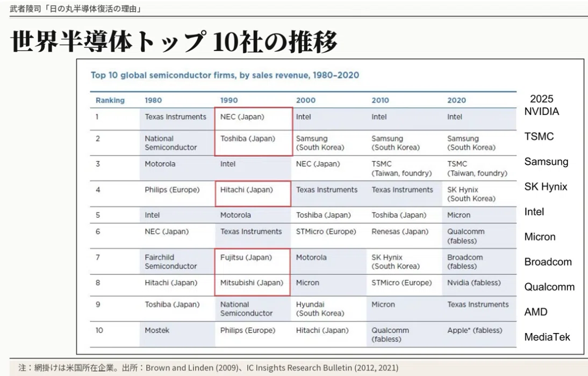Click 'MediaTek' in the 2025 list

point(547,337)
